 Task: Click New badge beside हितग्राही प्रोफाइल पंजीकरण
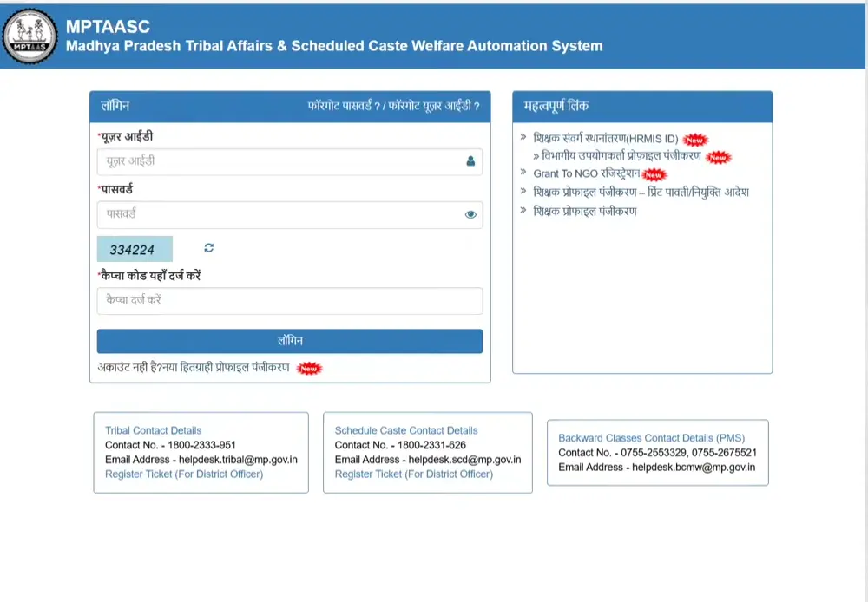[x=309, y=368]
